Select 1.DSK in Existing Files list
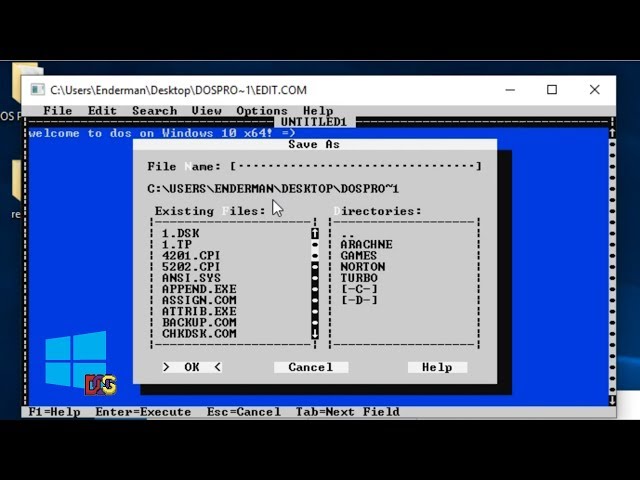 pos(180,233)
